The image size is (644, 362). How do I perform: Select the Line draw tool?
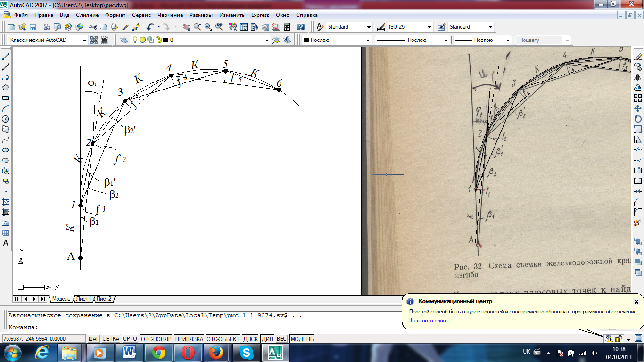click(6, 57)
